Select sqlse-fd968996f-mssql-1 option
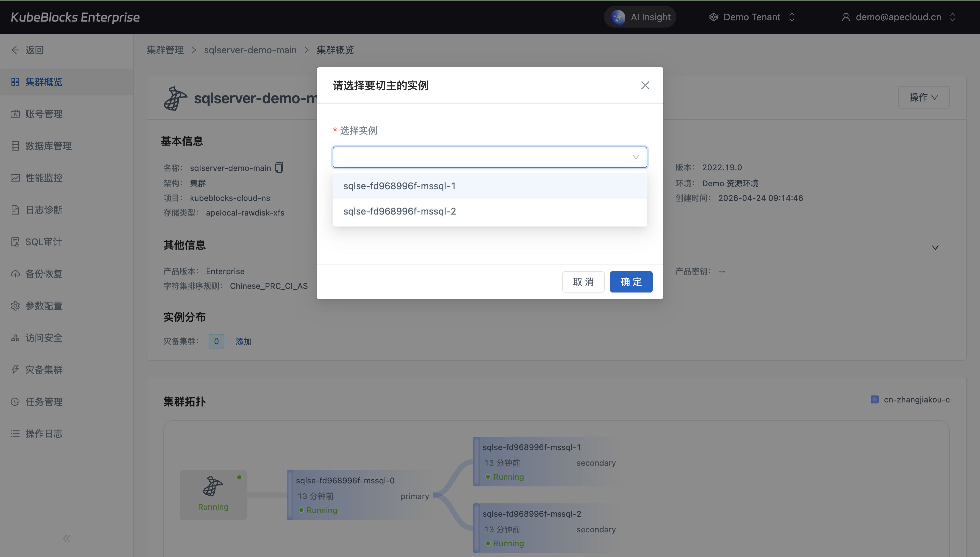Viewport: 980px width, 557px height. (399, 186)
